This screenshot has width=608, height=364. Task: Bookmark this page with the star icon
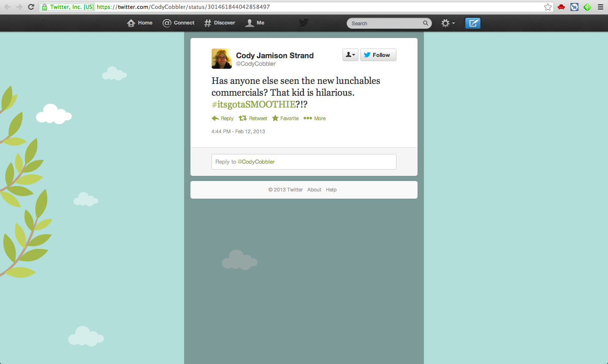coord(548,7)
